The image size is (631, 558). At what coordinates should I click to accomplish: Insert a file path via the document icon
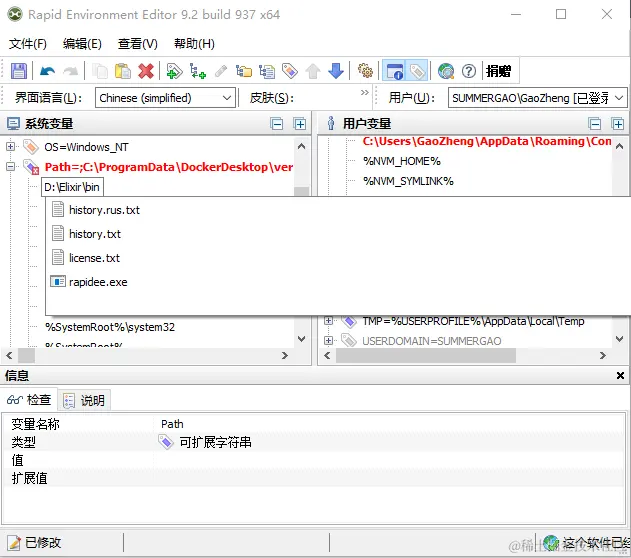[267, 71]
